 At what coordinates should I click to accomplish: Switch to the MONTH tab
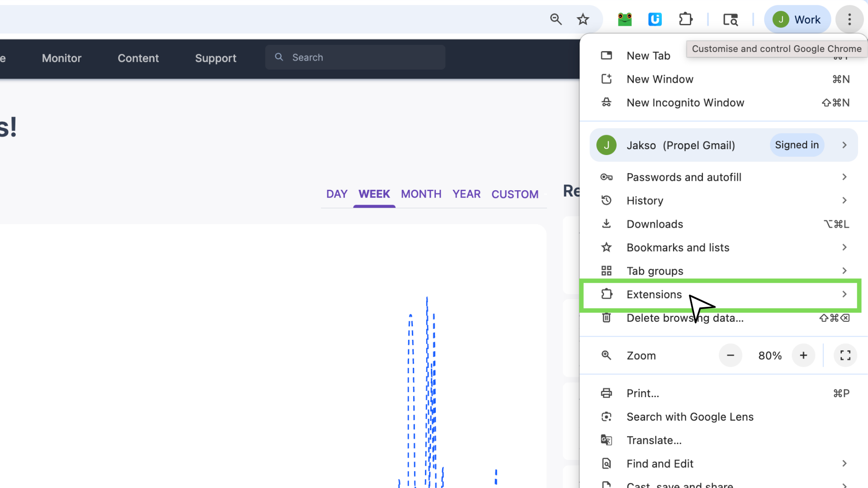tap(421, 194)
